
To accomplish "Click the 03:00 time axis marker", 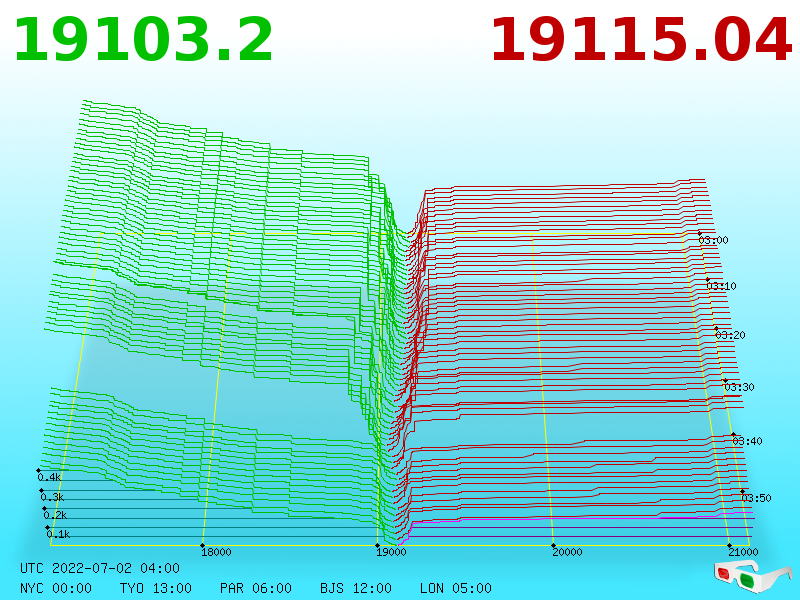I will coord(713,240).
